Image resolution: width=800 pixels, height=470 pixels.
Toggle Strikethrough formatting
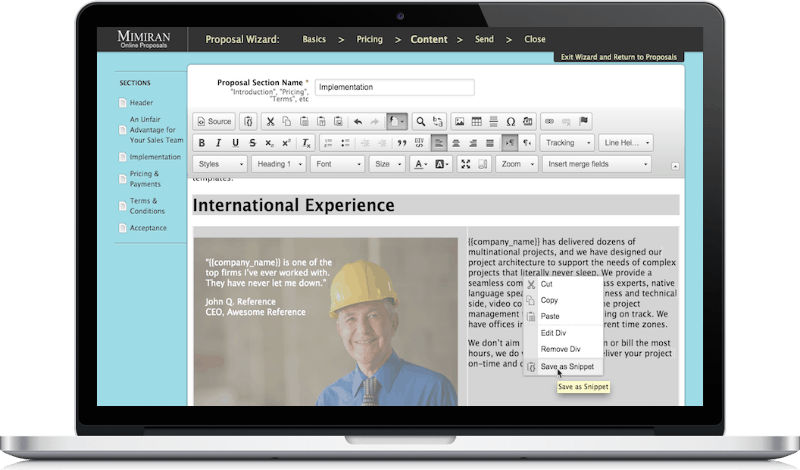(x=253, y=143)
